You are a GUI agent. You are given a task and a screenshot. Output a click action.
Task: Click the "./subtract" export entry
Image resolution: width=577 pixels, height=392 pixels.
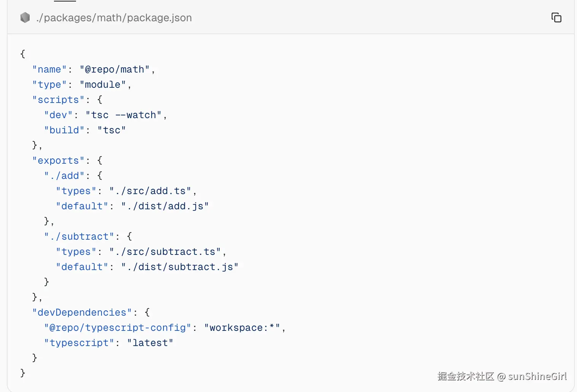(79, 237)
